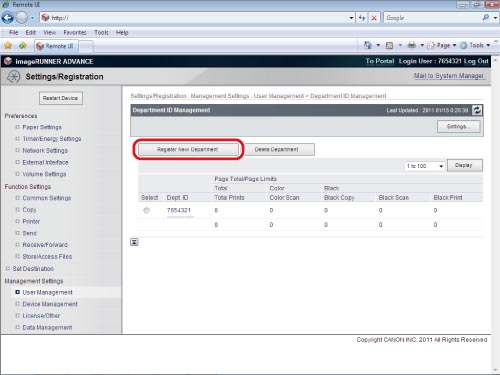Open Common Settings under Function Settings

pyautogui.click(x=46, y=198)
